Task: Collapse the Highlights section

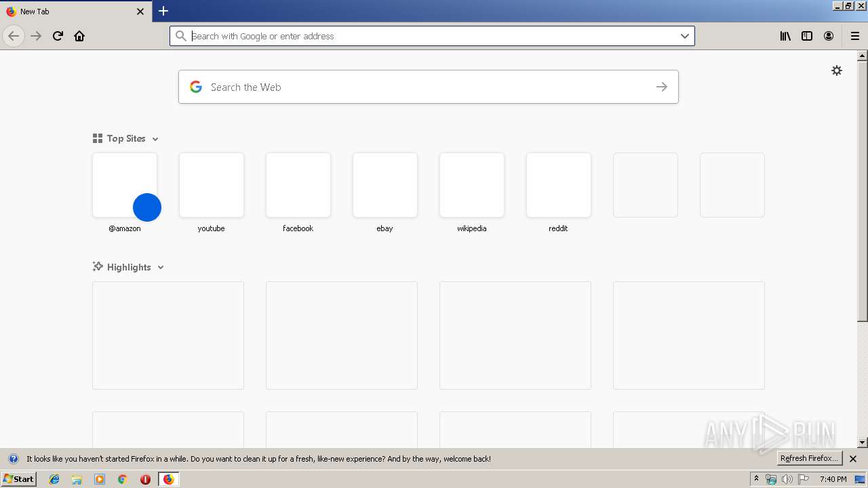Action: 161,268
